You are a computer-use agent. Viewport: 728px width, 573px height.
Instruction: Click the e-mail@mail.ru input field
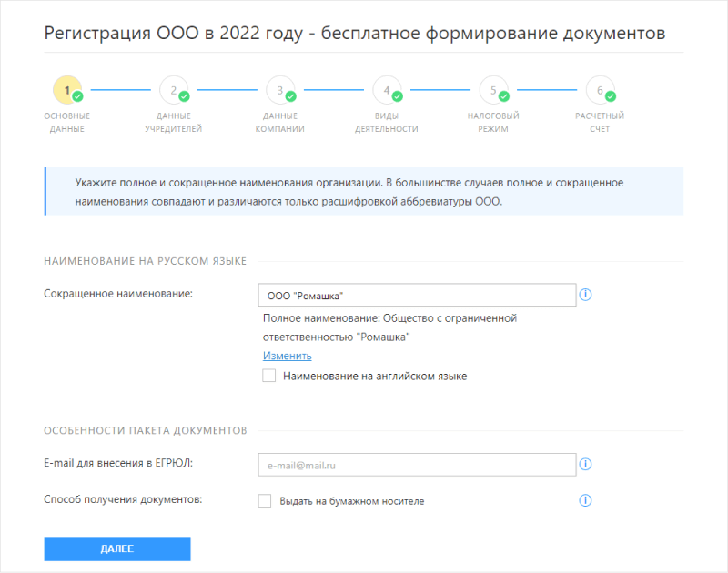(417, 465)
